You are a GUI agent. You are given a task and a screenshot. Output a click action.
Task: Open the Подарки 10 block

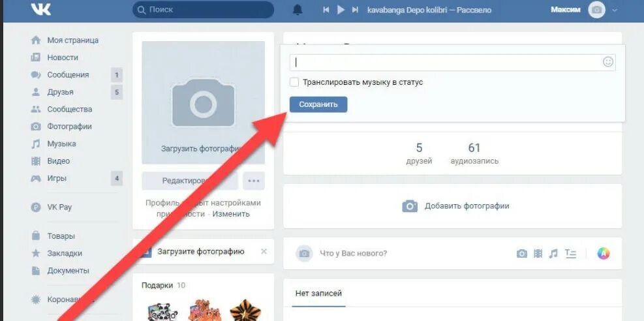pyautogui.click(x=164, y=285)
